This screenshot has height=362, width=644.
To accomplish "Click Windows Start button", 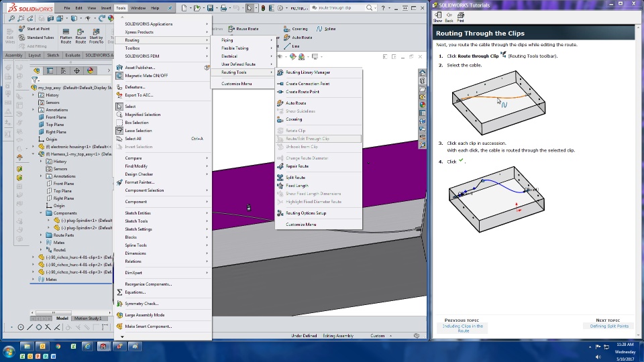I will coord(9,352).
